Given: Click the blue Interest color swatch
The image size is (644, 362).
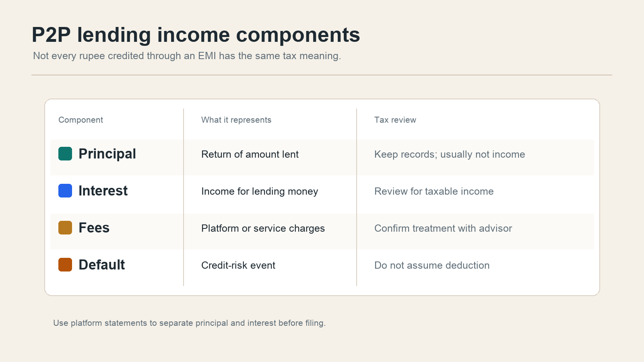Looking at the screenshot, I should point(65,191).
